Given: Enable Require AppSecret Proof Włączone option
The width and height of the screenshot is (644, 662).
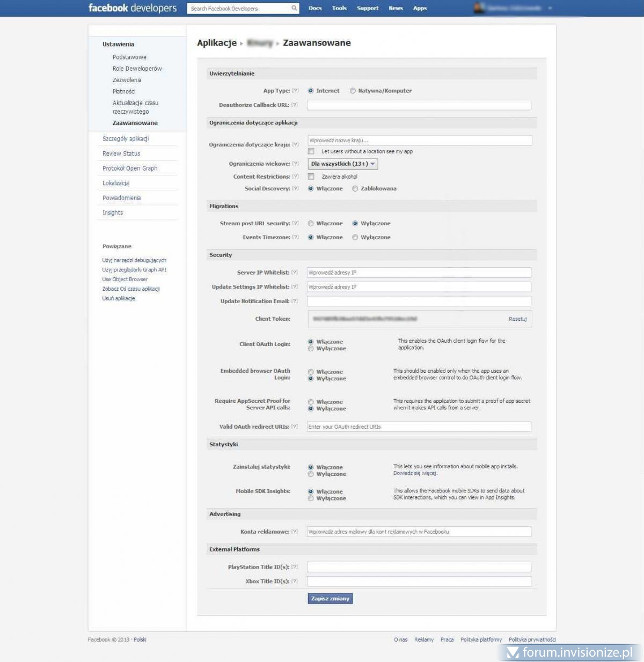Looking at the screenshot, I should coord(311,402).
